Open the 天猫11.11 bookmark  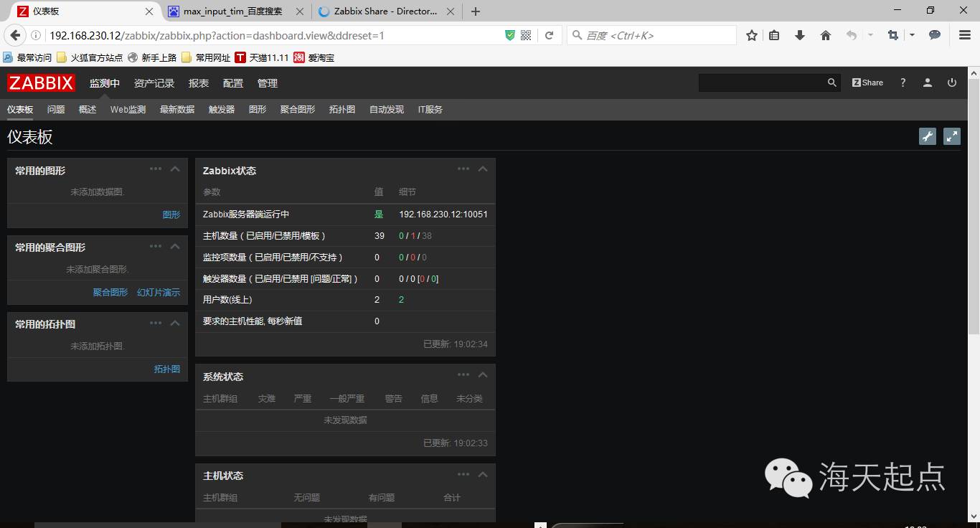tap(262, 57)
